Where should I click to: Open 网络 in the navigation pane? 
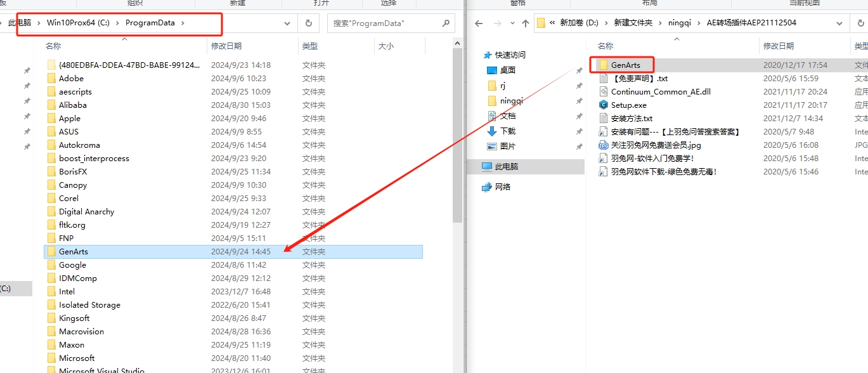pyautogui.click(x=503, y=187)
